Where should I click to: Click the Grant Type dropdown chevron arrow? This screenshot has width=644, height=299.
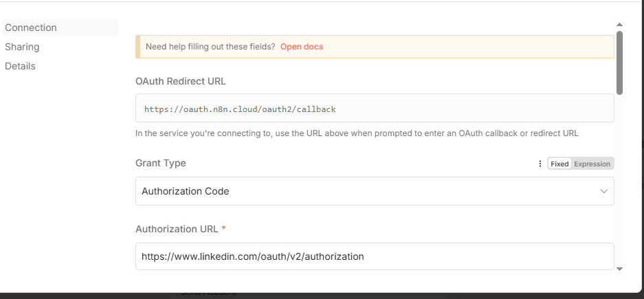click(x=604, y=191)
